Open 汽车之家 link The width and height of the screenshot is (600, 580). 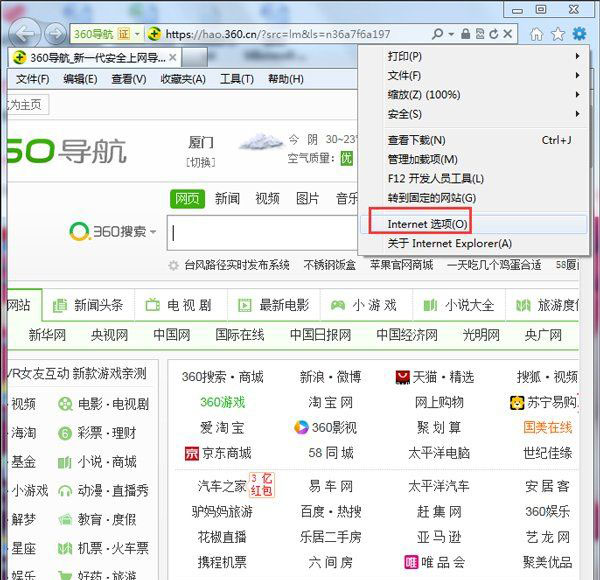(x=222, y=486)
